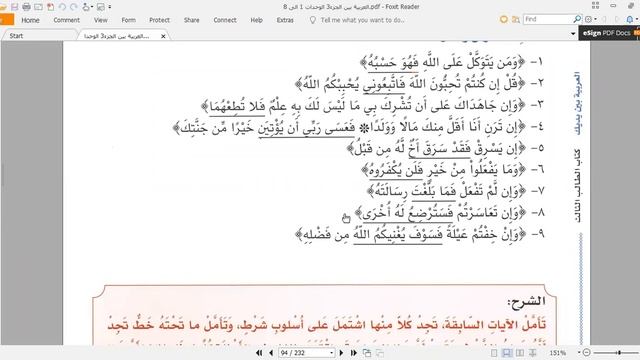Click the create PDF from clipboard icon
Viewport: 640px width, 360px height.
51,7
